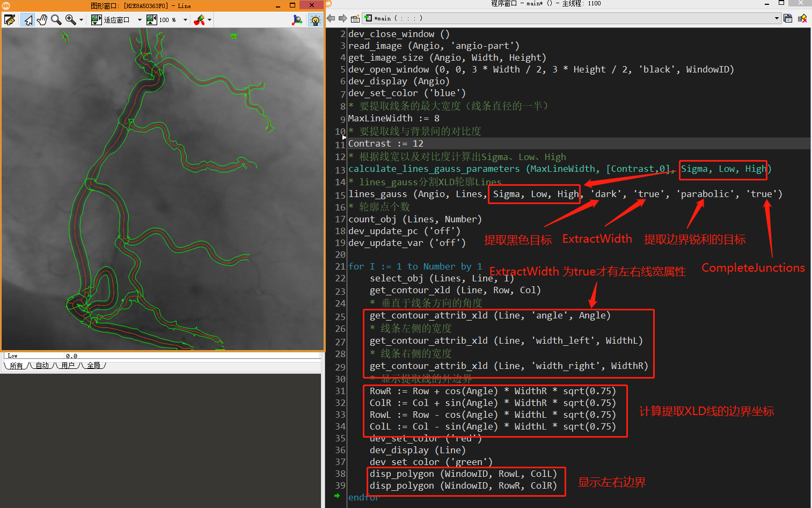
Task: Click the 3D coordinate axes icon
Action: (297, 20)
